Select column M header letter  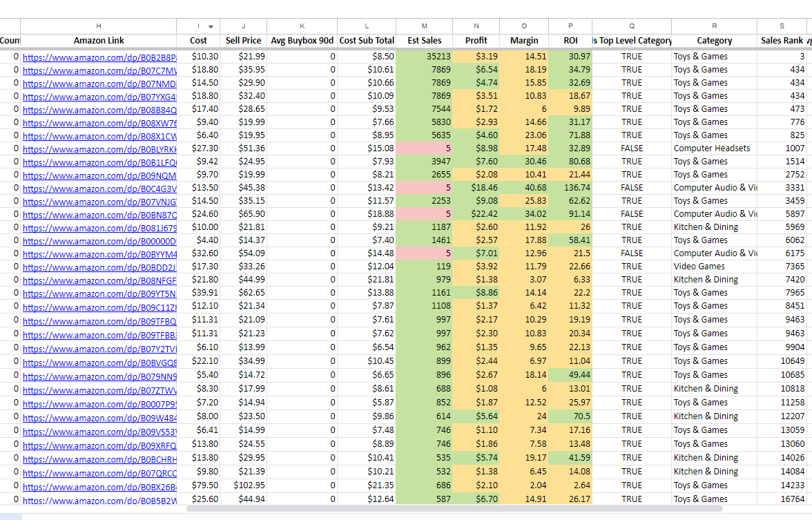click(424, 26)
